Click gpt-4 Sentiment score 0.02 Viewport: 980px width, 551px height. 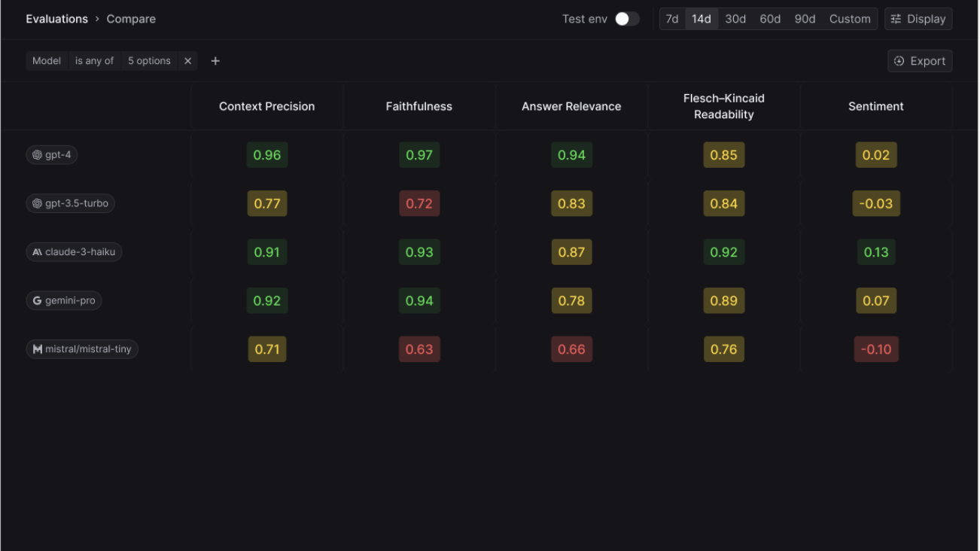tap(876, 155)
